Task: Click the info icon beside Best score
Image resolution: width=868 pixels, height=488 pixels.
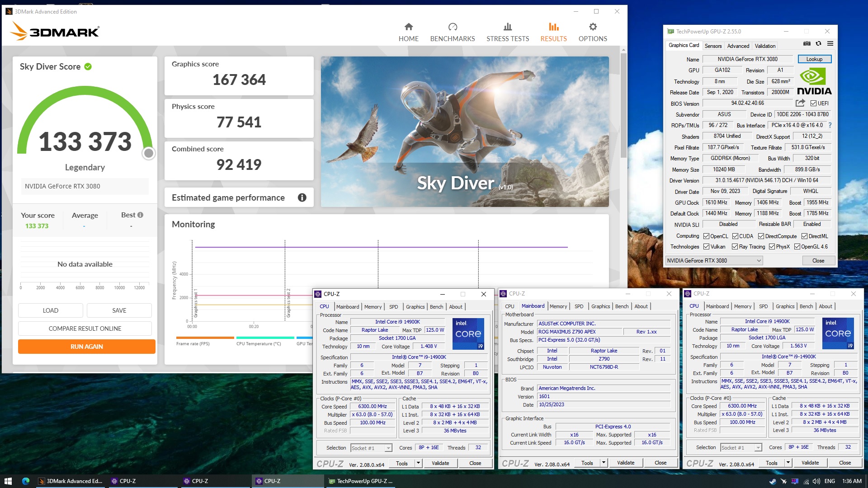Action: click(140, 215)
